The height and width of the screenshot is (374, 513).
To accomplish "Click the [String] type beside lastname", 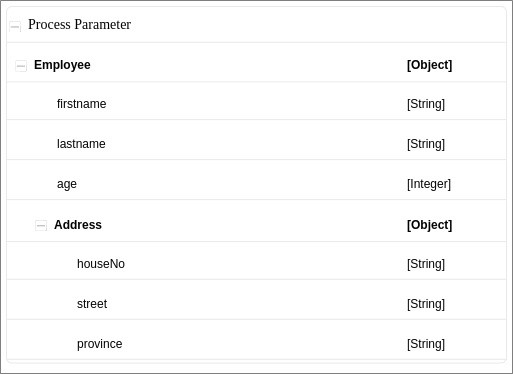I will (426, 144).
